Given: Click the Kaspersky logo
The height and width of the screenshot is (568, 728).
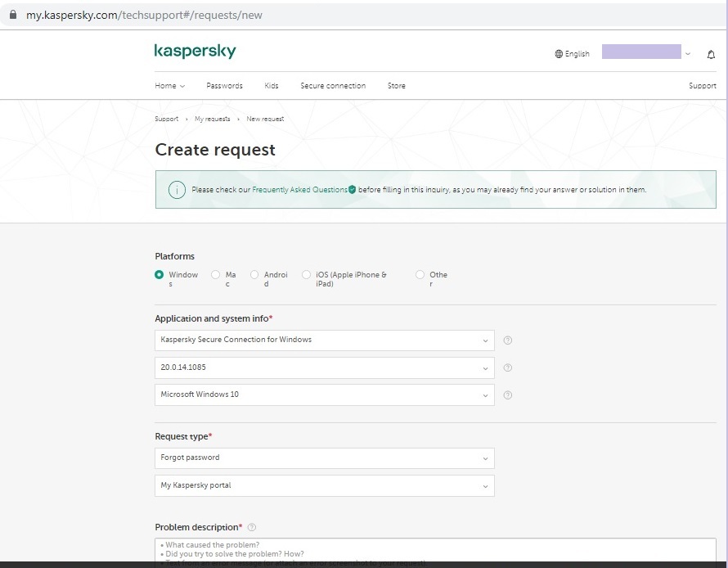Looking at the screenshot, I should (x=195, y=51).
